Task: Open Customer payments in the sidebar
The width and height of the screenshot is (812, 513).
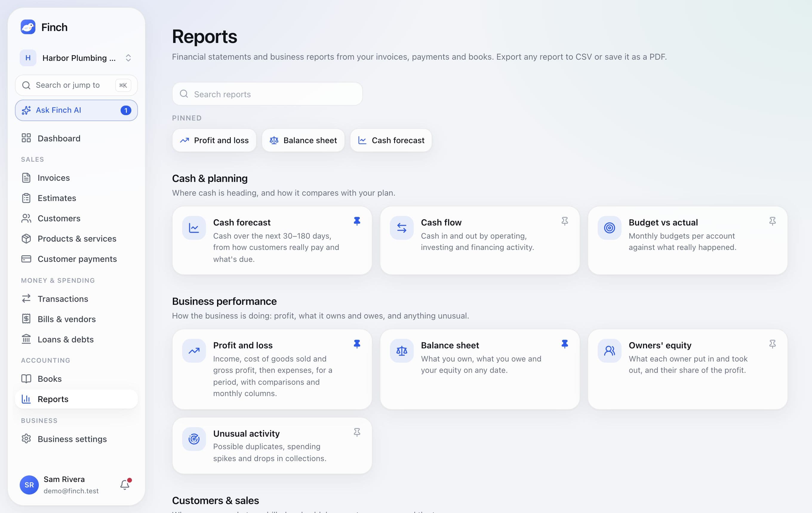Action: click(76, 259)
